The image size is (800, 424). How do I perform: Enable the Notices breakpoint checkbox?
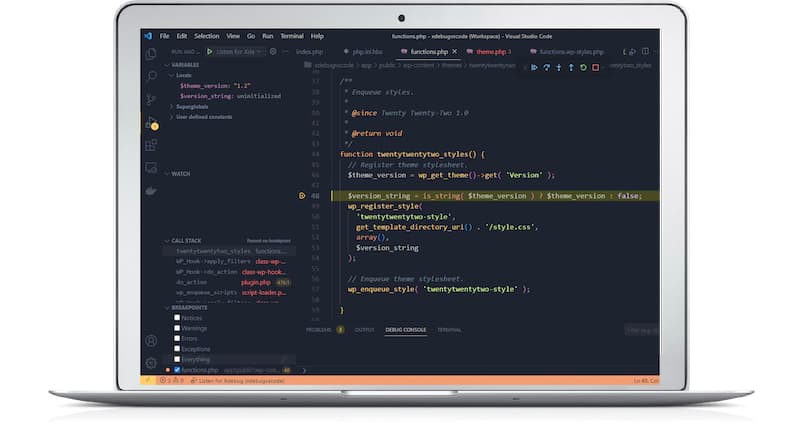coord(177,317)
